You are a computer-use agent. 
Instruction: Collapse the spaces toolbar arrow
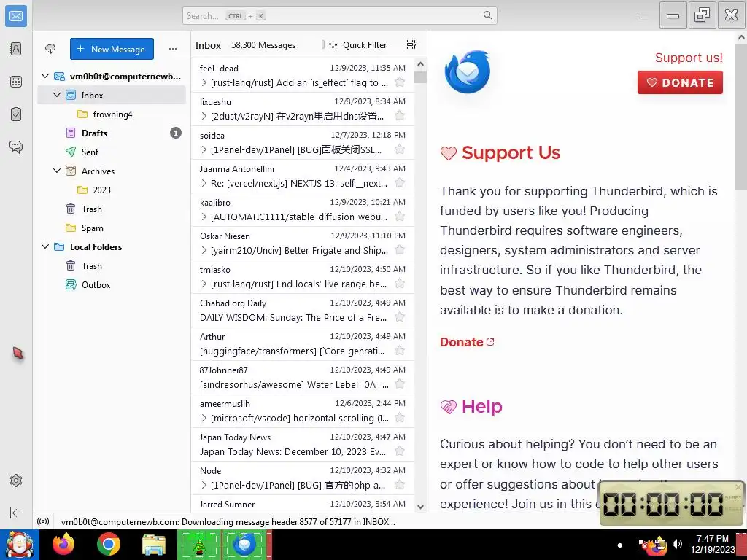click(16, 513)
